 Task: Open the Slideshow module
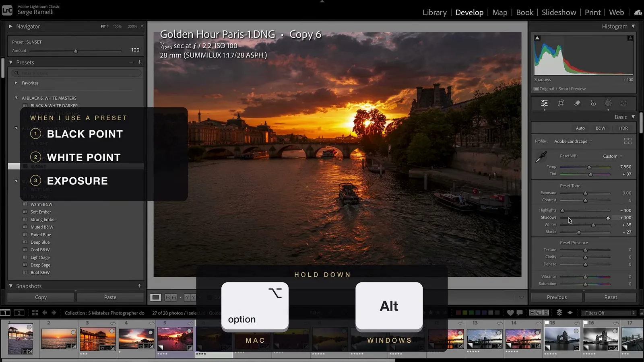click(x=559, y=12)
